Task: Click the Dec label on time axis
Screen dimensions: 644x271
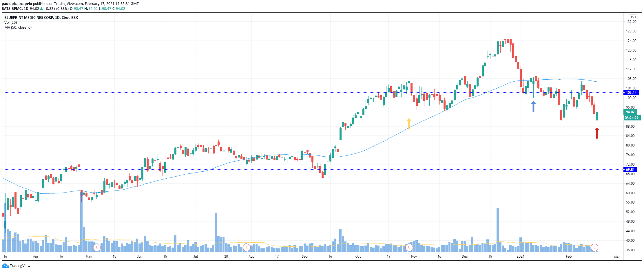Action: pos(465,257)
